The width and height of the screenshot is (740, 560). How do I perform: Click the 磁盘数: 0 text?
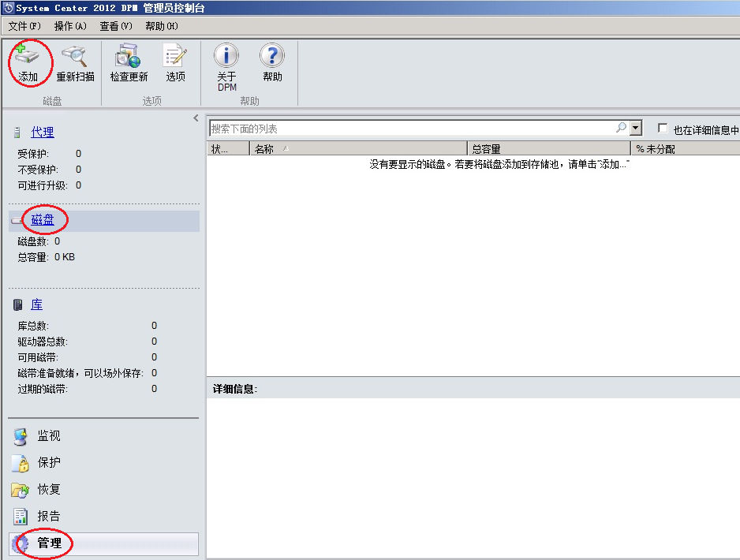pyautogui.click(x=39, y=241)
